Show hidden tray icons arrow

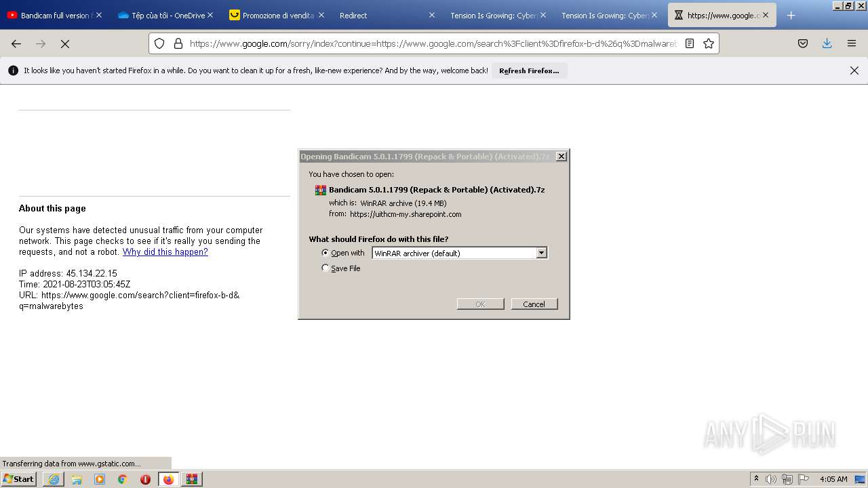pyautogui.click(x=756, y=479)
